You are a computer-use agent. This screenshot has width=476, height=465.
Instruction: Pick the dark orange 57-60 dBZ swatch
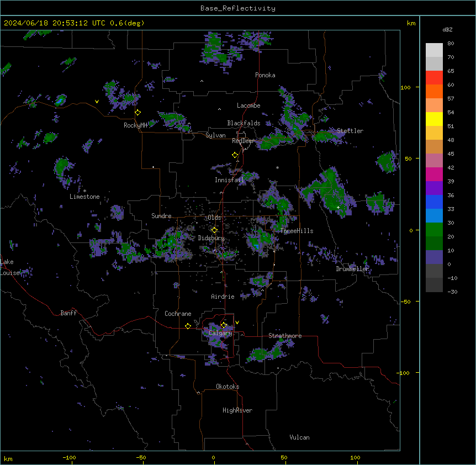[434, 91]
